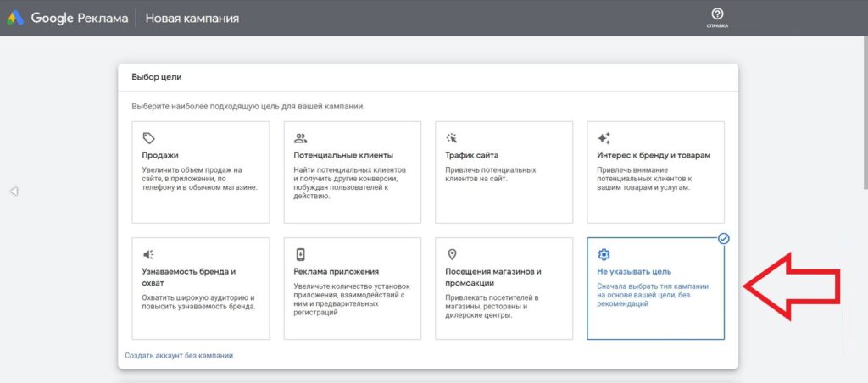Click the megaphone icon for Узнаваемость бренда
The width and height of the screenshot is (868, 383).
click(148, 254)
